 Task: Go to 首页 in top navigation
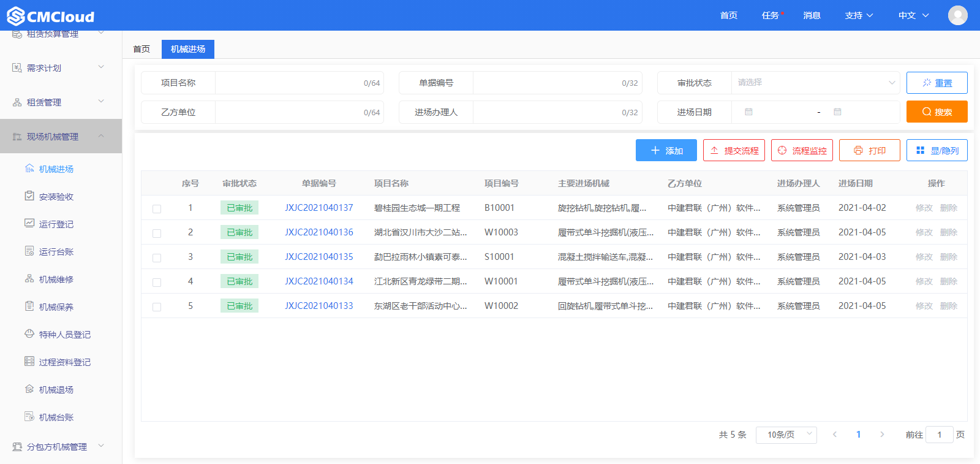click(729, 15)
